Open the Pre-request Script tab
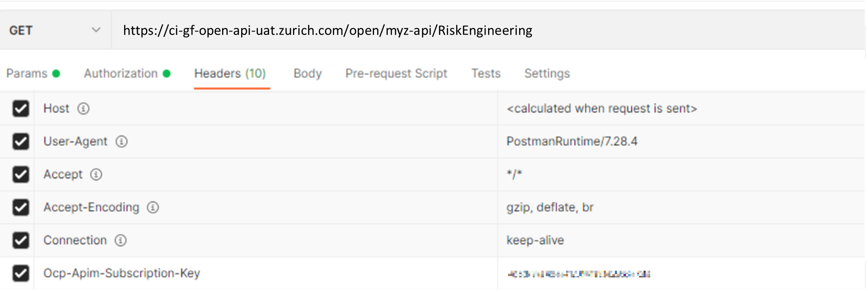This screenshot has width=868, height=292. 396,74
